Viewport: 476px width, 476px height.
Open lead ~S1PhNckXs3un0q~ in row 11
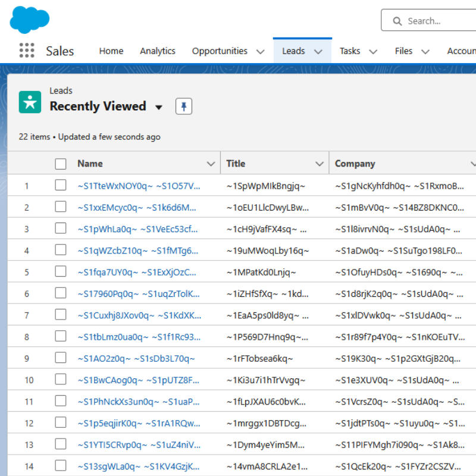tap(139, 402)
